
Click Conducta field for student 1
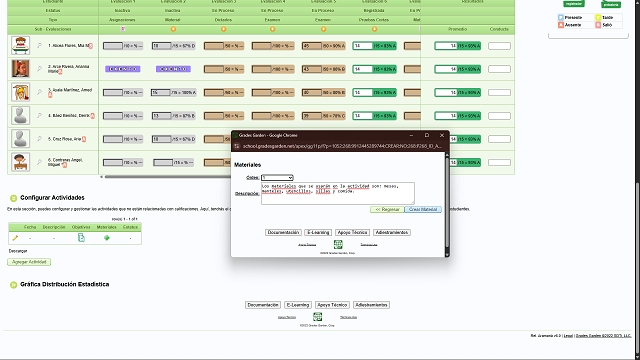[499, 46]
